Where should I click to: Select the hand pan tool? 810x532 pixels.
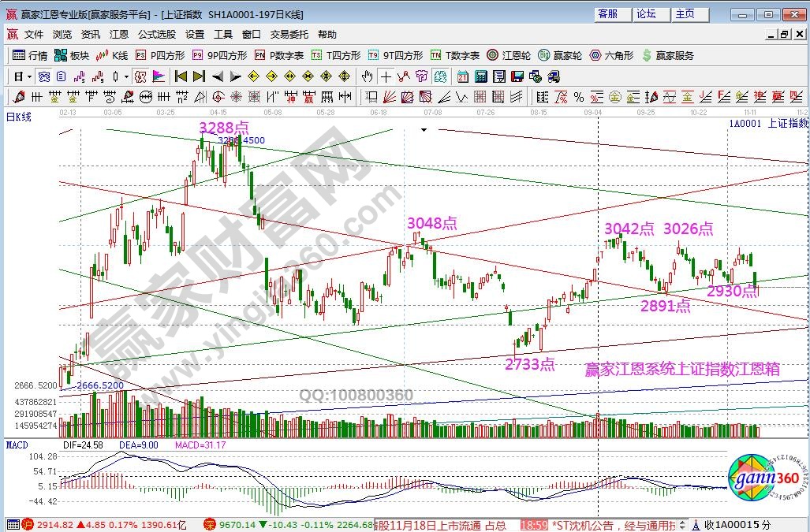point(367,76)
